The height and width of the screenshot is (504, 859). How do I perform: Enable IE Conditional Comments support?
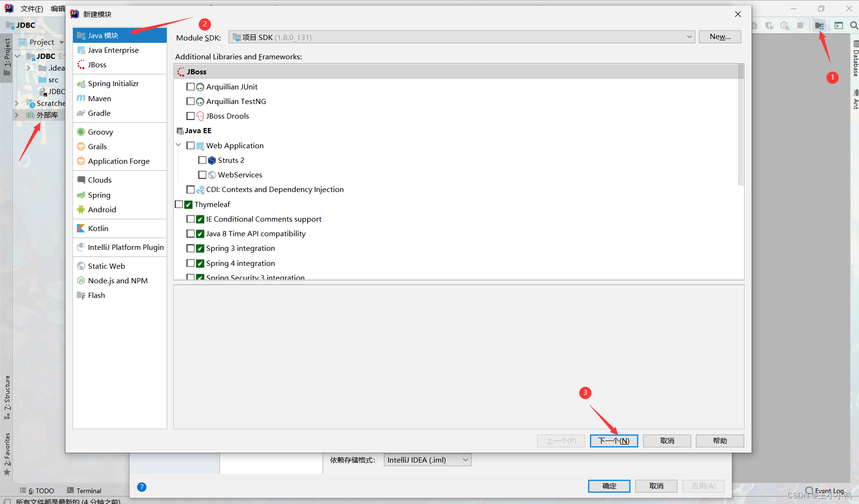(190, 219)
